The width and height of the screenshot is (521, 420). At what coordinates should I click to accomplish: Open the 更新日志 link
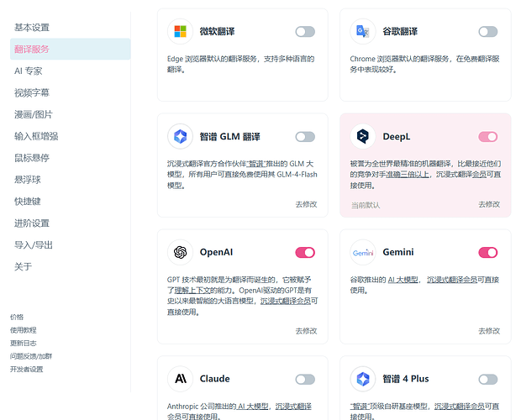pos(24,343)
